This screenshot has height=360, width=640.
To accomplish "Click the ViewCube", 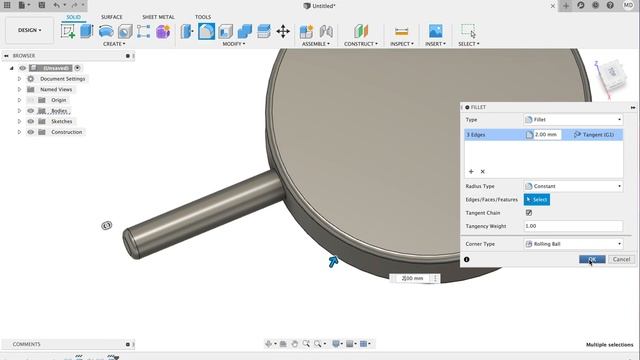I will (x=611, y=76).
